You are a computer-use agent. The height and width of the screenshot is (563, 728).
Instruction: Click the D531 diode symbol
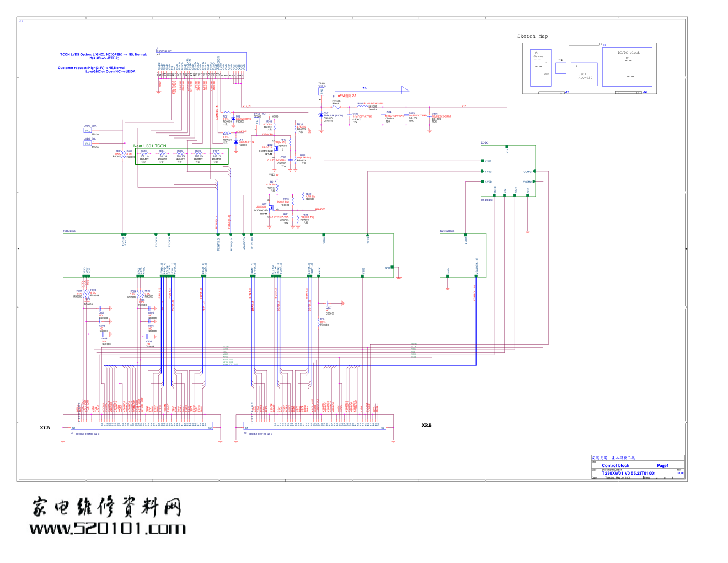pos(320,115)
